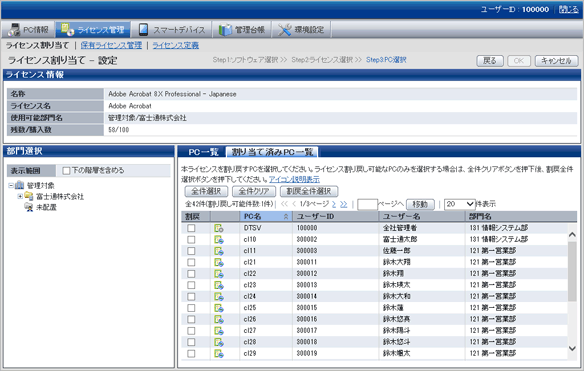
Task: Click the 富士通株式会社 folder icon
Action: (29, 196)
